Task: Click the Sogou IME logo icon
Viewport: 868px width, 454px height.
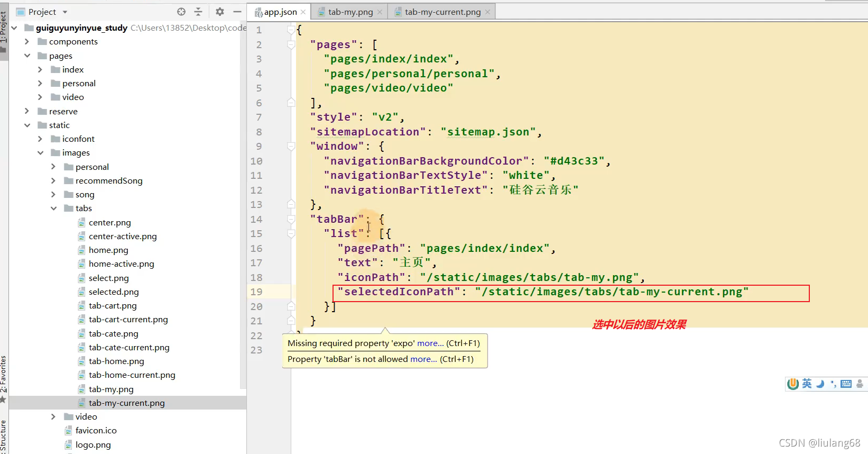Action: pyautogui.click(x=793, y=384)
